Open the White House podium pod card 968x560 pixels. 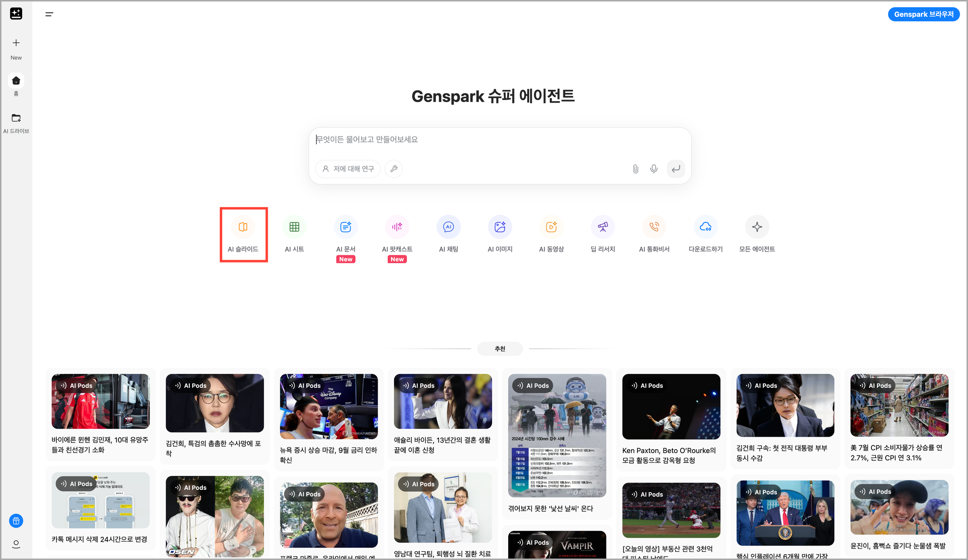785,517
